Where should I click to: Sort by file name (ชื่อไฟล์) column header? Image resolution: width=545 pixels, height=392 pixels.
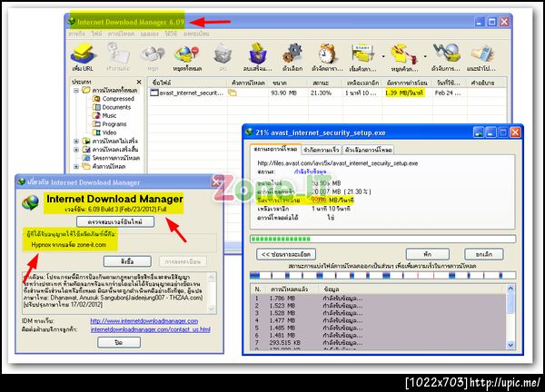[188, 83]
